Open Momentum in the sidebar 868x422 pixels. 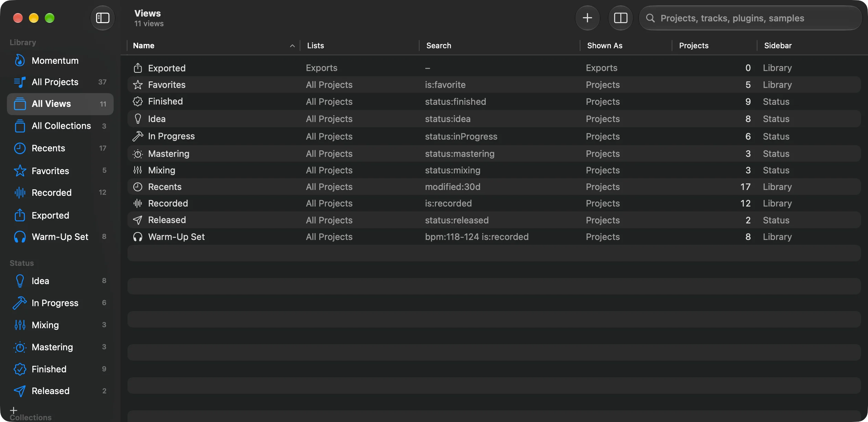click(x=60, y=61)
